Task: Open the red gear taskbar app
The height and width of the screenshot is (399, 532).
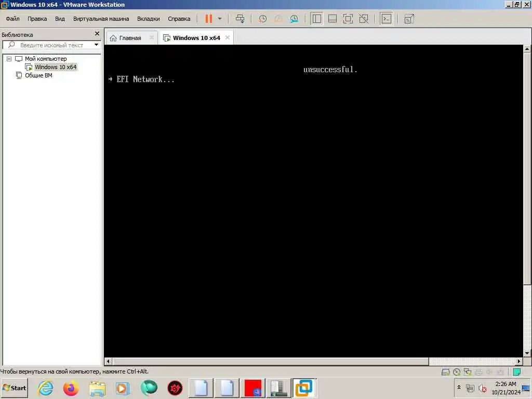Action: coord(175,388)
